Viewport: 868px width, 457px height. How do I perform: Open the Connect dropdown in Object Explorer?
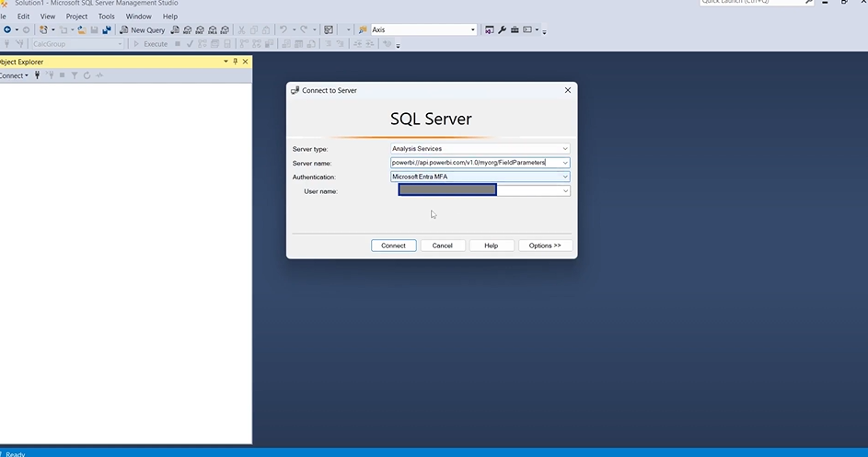click(14, 75)
